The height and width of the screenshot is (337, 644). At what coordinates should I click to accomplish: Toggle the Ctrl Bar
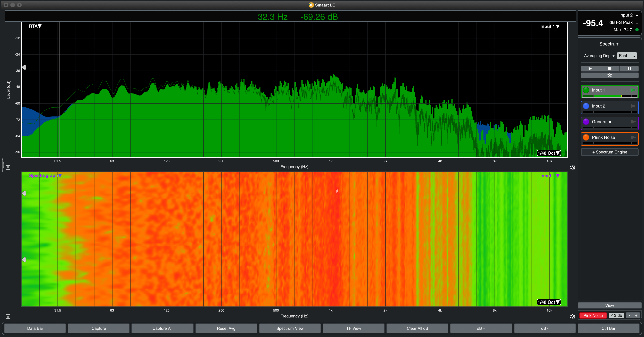608,328
